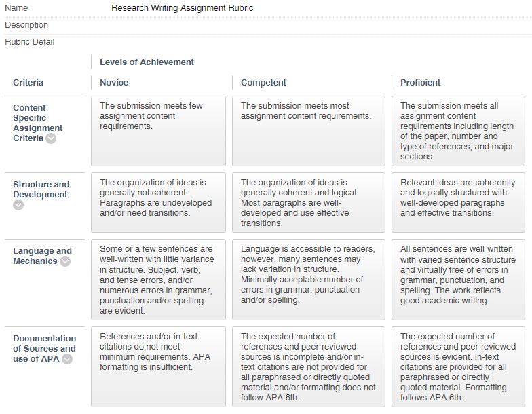Select Proficient cell for Content criteria
The image size is (532, 414).
click(x=458, y=131)
